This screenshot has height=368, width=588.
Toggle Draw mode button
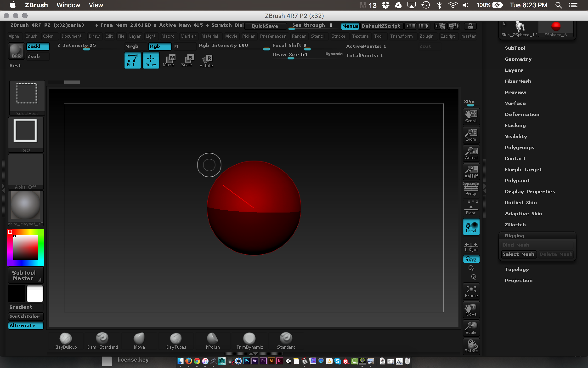click(x=151, y=60)
